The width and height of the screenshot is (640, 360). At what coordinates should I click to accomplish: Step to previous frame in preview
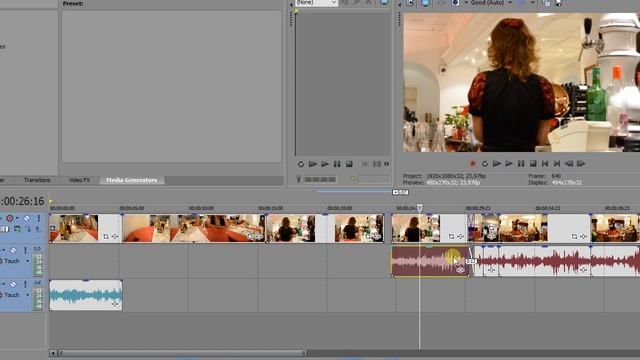[x=569, y=164]
